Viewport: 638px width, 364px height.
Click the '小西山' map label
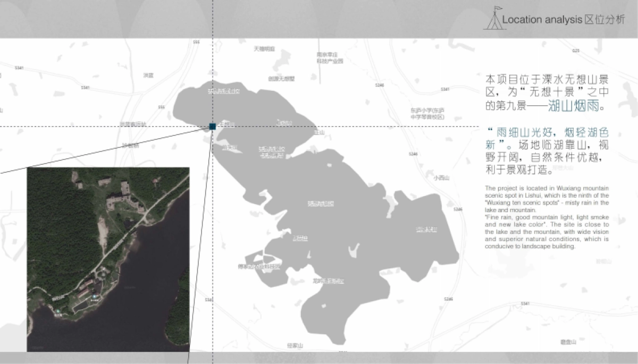tap(441, 178)
